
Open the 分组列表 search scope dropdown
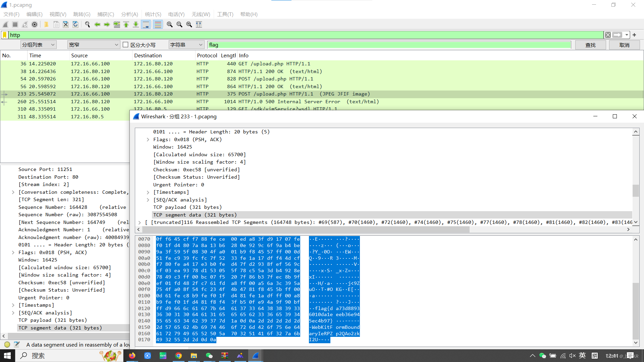tap(38, 45)
